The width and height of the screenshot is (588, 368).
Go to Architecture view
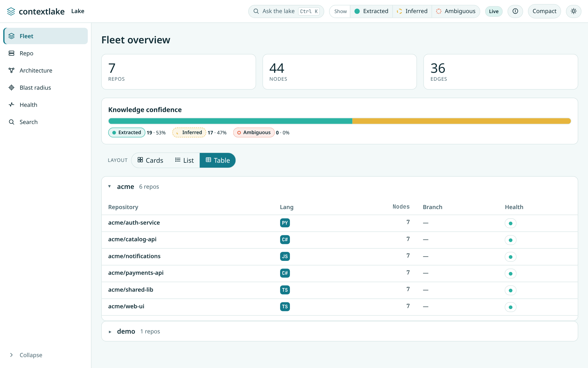45,70
